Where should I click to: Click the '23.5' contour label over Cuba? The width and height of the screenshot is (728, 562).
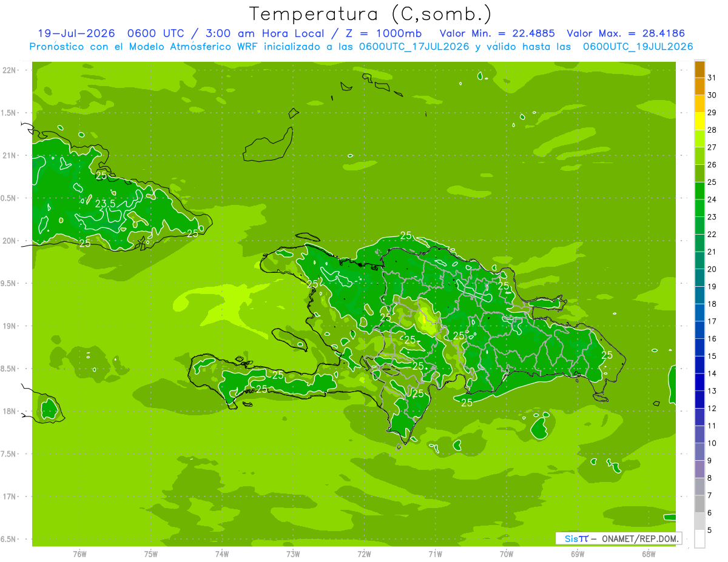105,204
